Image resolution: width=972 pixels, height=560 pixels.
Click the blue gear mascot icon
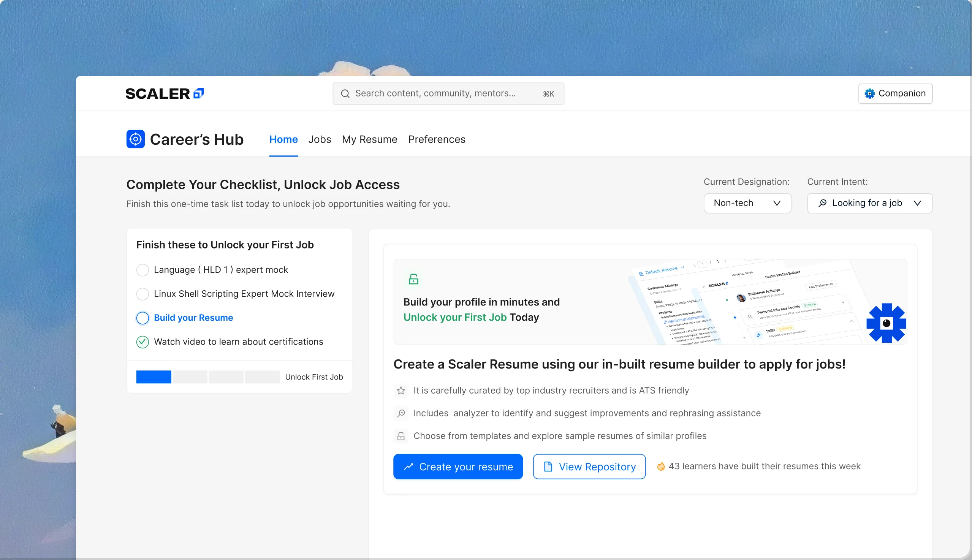click(886, 323)
